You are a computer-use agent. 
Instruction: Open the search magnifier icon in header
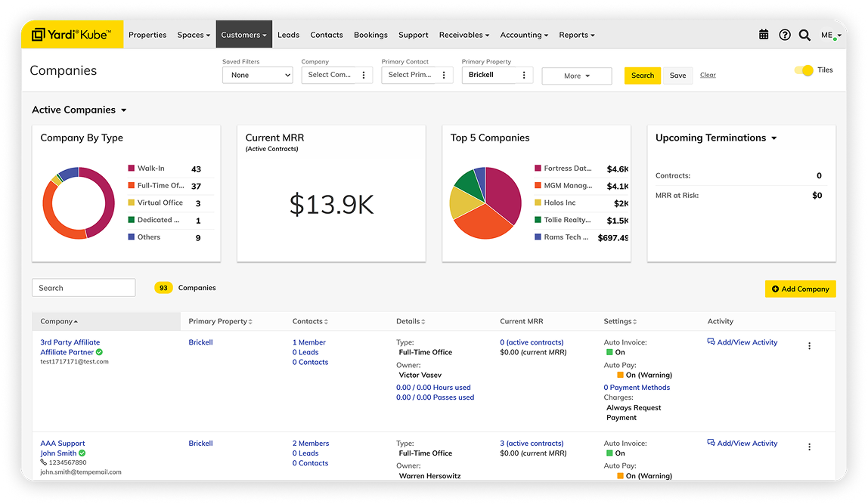tap(804, 35)
